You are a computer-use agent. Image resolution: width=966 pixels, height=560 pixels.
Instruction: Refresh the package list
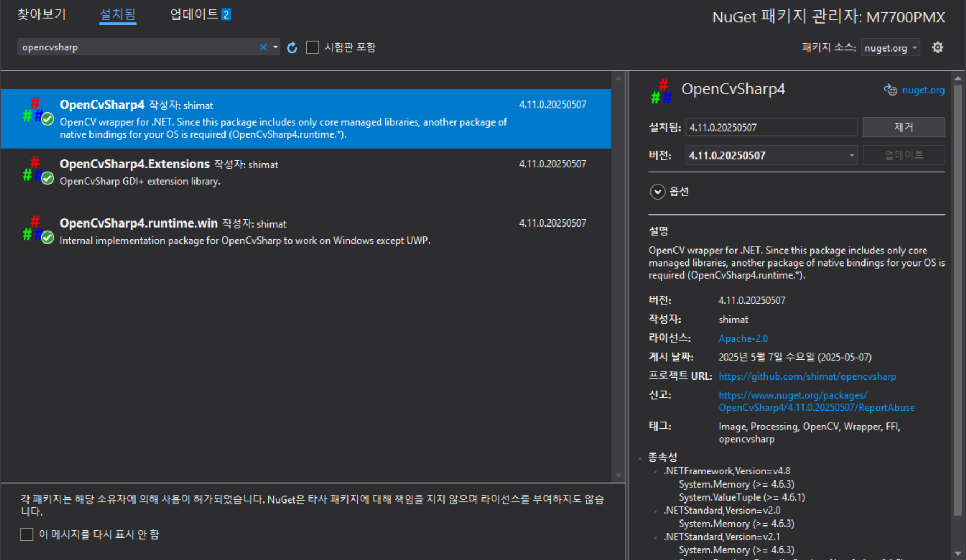(292, 48)
